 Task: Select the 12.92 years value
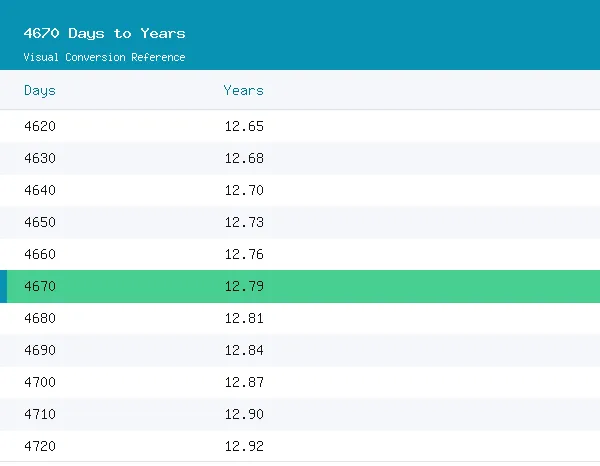point(244,446)
